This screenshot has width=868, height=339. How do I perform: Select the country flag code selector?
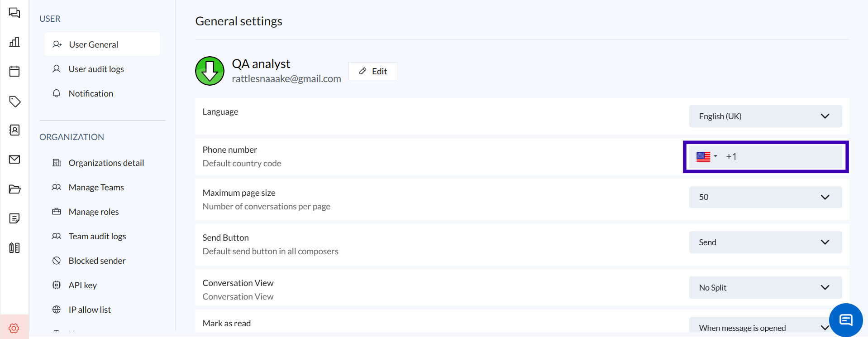tap(706, 157)
